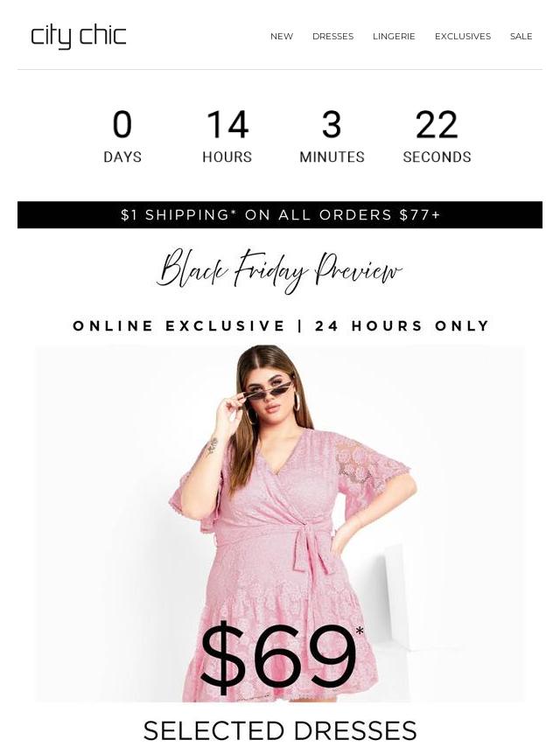This screenshot has height=747, width=560.
Task: Go to the LINGERIE section
Action: pyautogui.click(x=394, y=36)
